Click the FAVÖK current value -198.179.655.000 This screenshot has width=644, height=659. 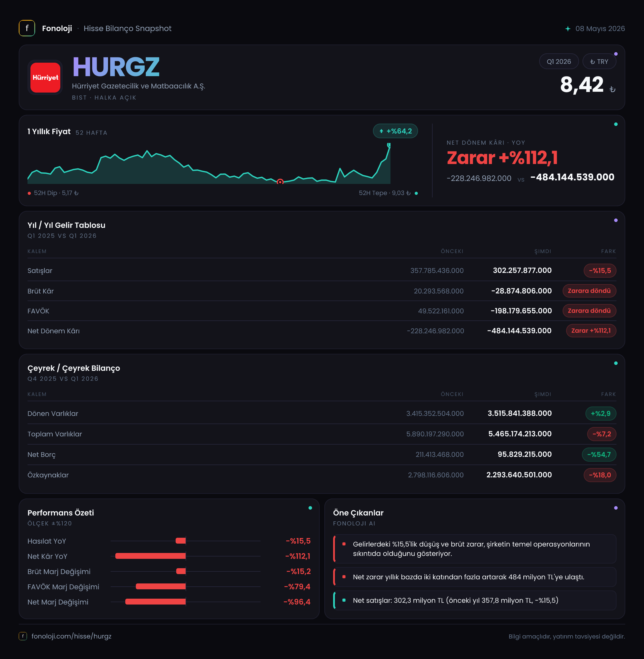tap(521, 311)
